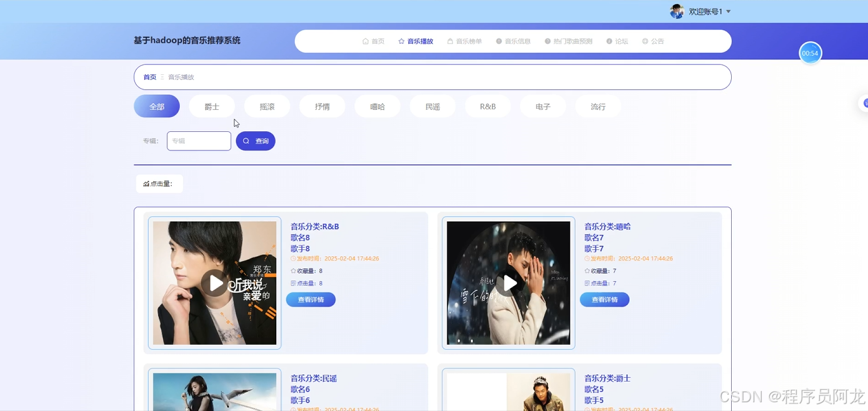Open 音乐信息 navigation entry

coord(513,41)
